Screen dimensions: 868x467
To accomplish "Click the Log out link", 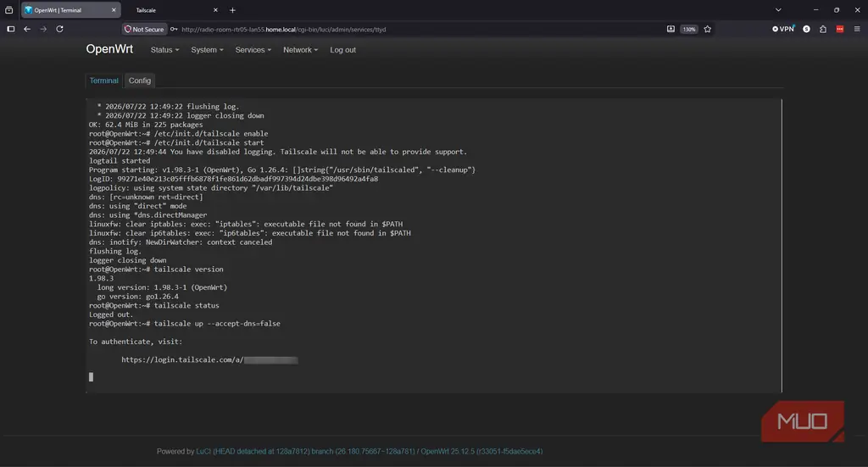I will 342,50.
